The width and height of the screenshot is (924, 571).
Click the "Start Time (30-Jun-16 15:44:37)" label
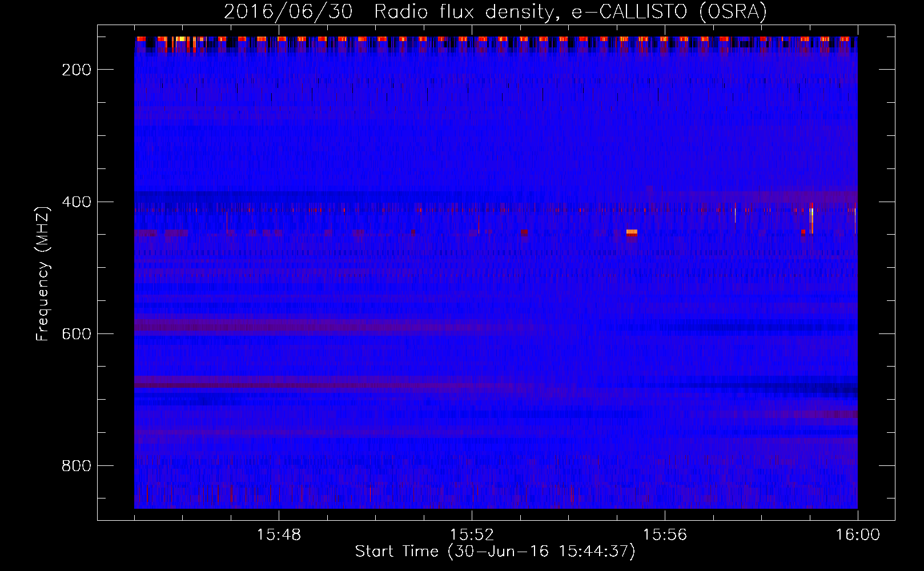coord(495,552)
